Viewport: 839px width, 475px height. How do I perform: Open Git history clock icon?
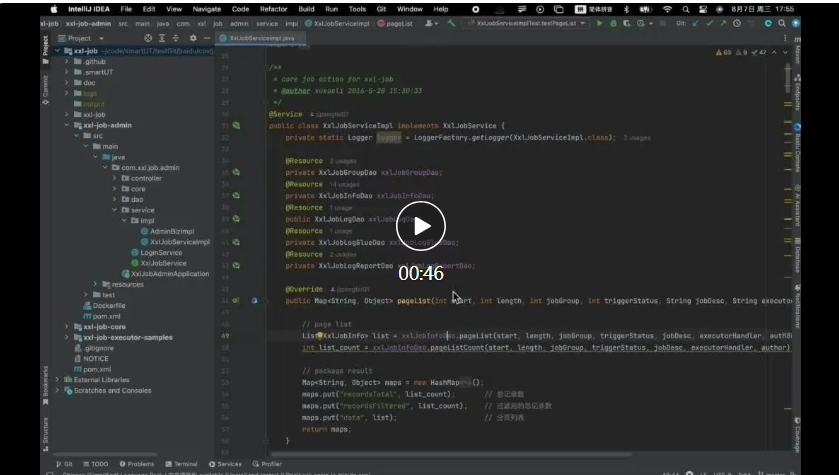point(737,24)
